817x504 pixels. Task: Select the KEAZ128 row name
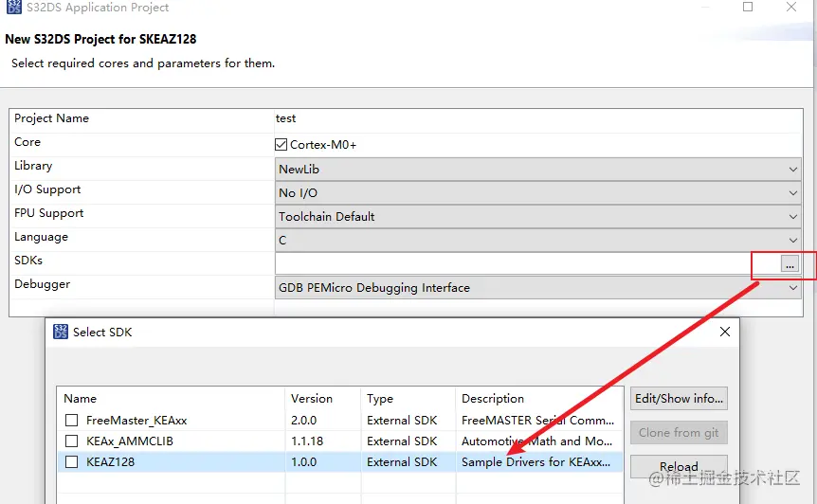(111, 461)
